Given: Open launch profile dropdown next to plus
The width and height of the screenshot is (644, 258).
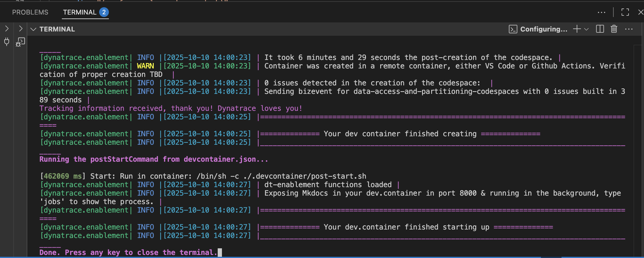Looking at the screenshot, I should tap(586, 29).
